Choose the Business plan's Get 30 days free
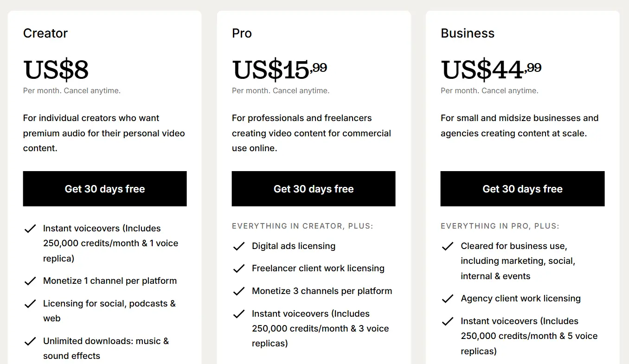This screenshot has width=629, height=364. [522, 189]
